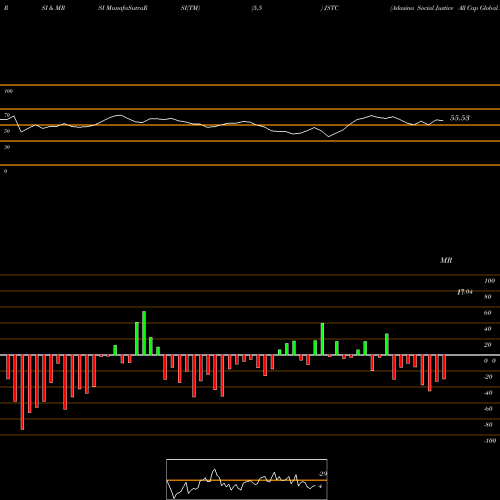Click the RSI current value 55.53
This screenshot has width=500, height=500.
coord(460,118)
